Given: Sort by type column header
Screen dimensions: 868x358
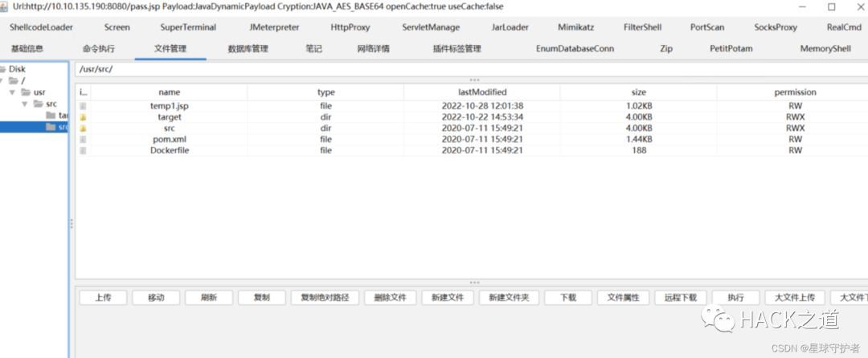Looking at the screenshot, I should (x=325, y=92).
